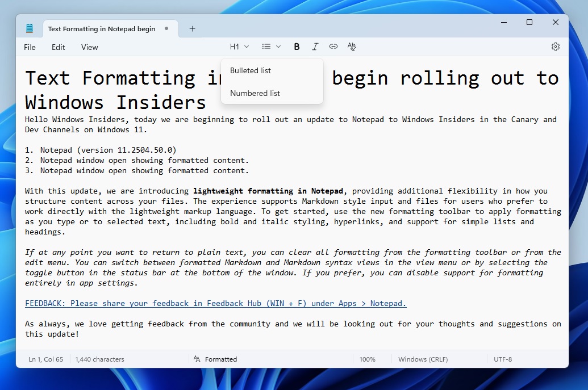Clear formatting with the toolbar icon
This screenshot has width=588, height=390.
pos(352,47)
